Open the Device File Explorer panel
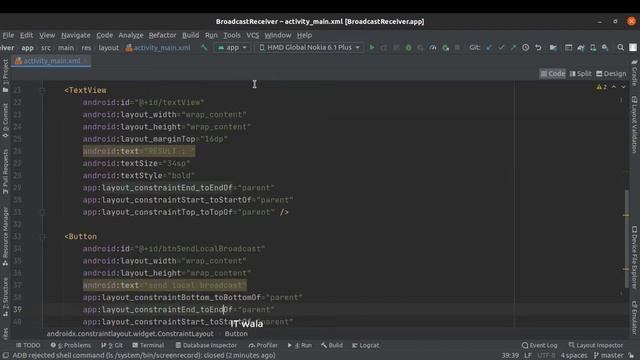The height and width of the screenshot is (360, 640). (634, 258)
